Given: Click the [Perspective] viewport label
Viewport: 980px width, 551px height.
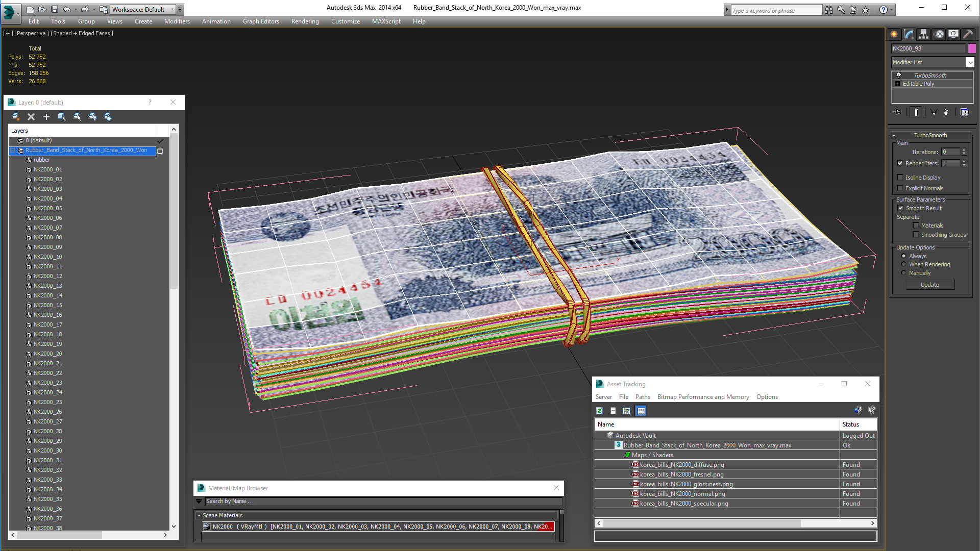Looking at the screenshot, I should [x=32, y=33].
